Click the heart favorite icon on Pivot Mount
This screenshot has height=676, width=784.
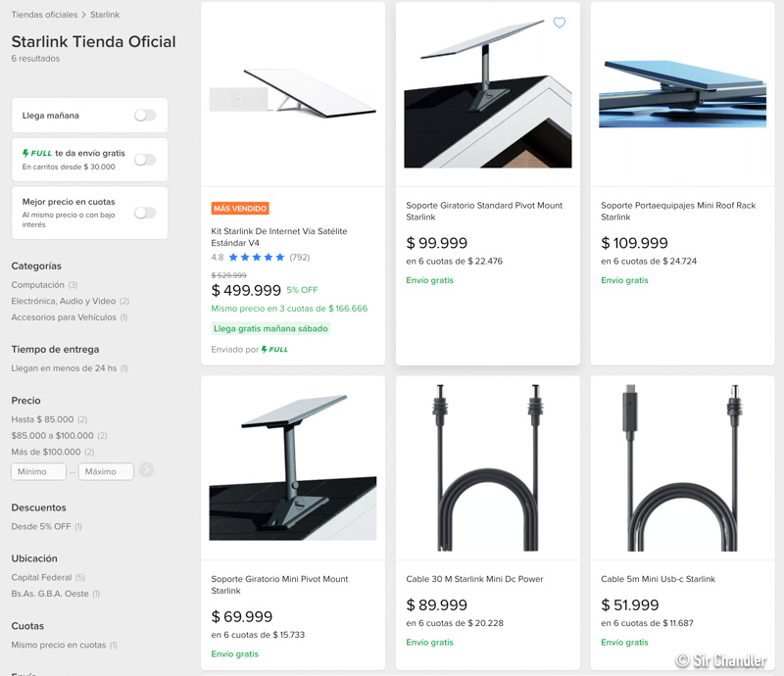click(560, 23)
